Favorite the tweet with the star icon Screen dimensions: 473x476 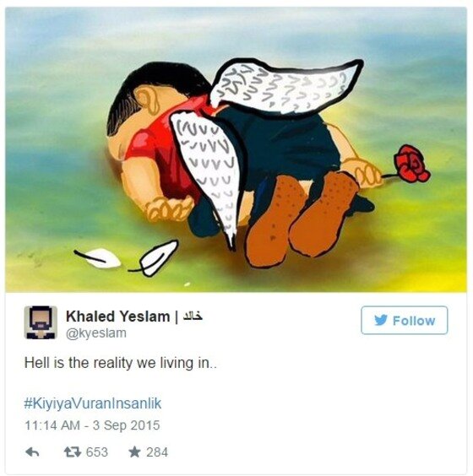point(134,452)
